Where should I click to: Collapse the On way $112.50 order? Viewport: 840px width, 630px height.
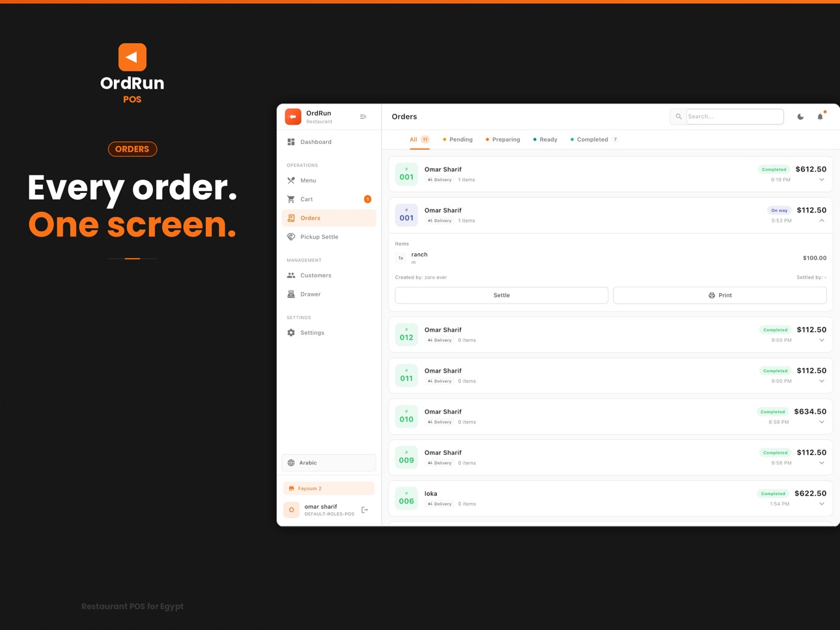click(822, 221)
